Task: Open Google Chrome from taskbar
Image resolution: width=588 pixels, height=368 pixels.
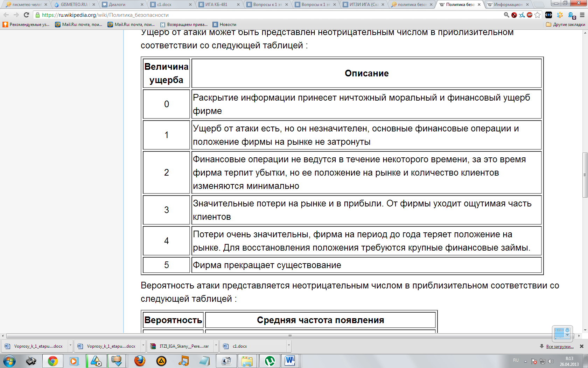Action: tap(53, 361)
